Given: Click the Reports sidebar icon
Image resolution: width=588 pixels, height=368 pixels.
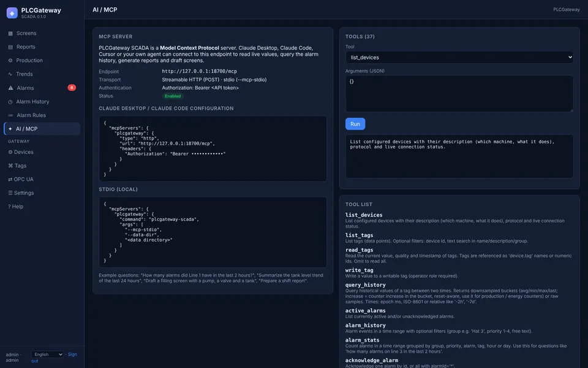Looking at the screenshot, I should pos(10,47).
